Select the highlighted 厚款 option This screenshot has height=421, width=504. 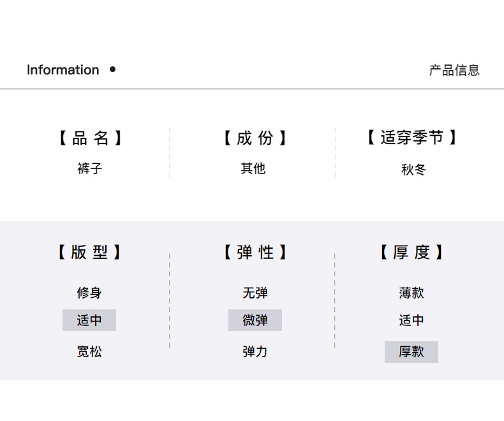coord(411,352)
